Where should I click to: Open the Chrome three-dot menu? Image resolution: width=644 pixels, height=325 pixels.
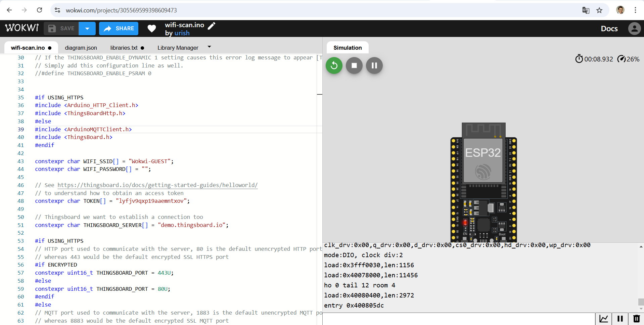635,10
